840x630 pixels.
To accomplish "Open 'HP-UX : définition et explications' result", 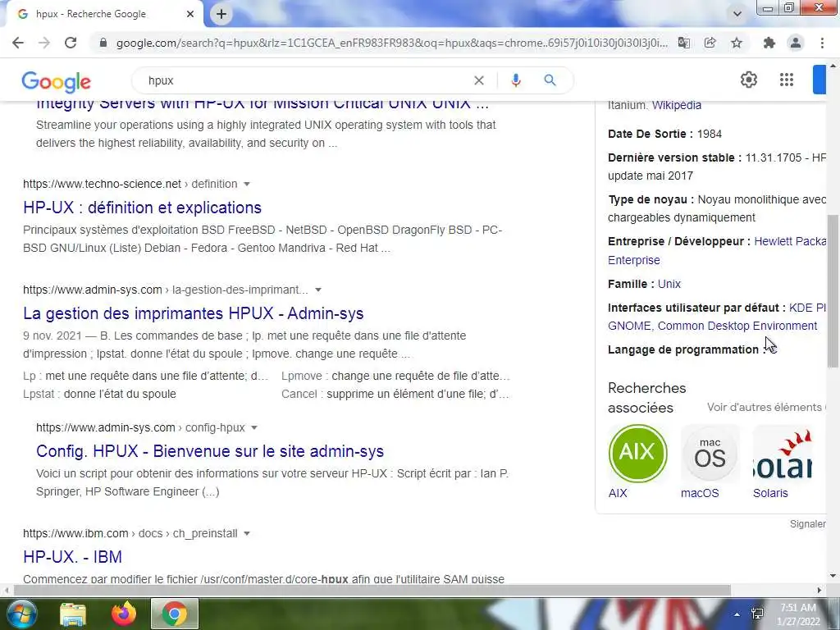I will [142, 208].
